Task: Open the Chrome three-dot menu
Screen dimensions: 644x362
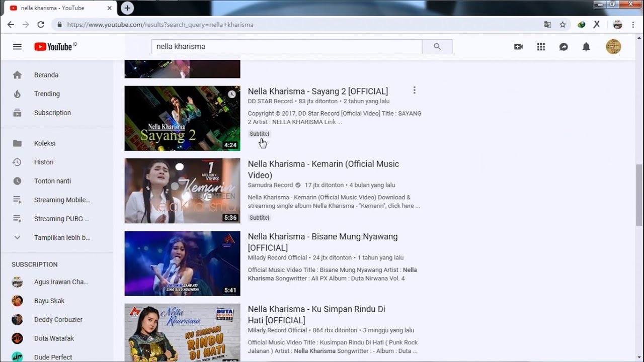Action: pos(634,25)
